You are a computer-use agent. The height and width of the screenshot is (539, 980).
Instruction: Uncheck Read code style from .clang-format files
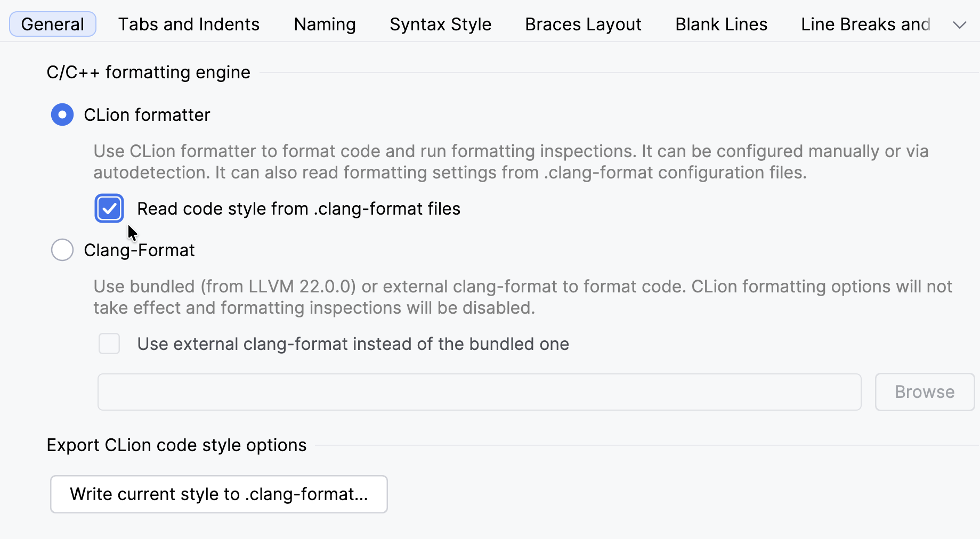[109, 208]
